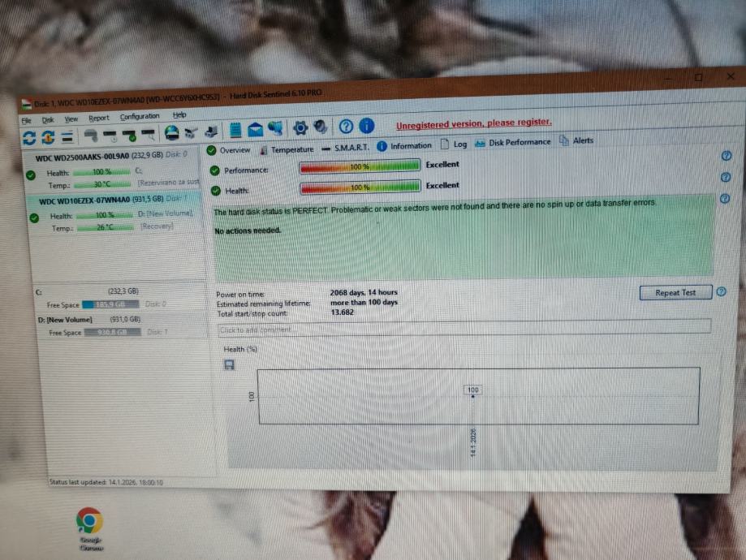The image size is (746, 560).
Task: Open Google Chrome desktop shortcut
Action: (90, 528)
